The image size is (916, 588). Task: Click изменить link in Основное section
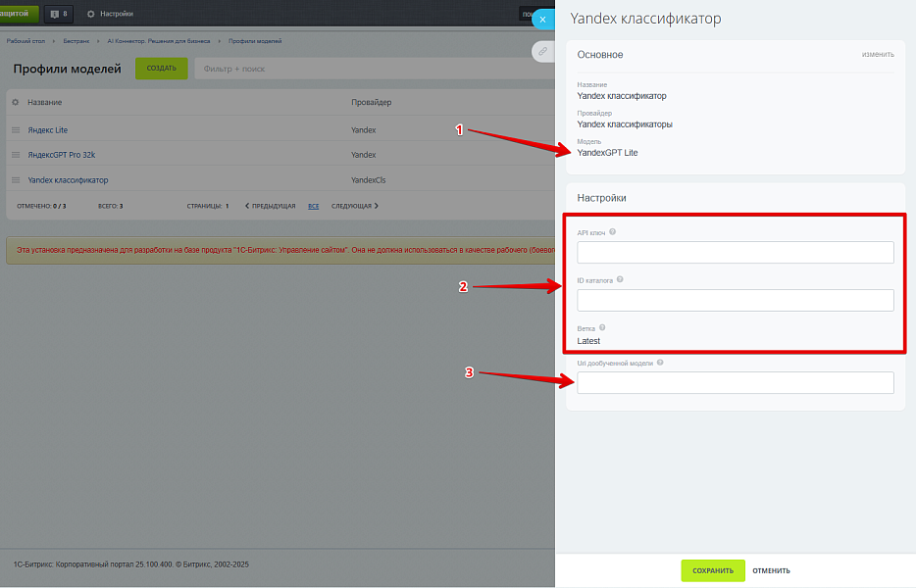pos(878,54)
